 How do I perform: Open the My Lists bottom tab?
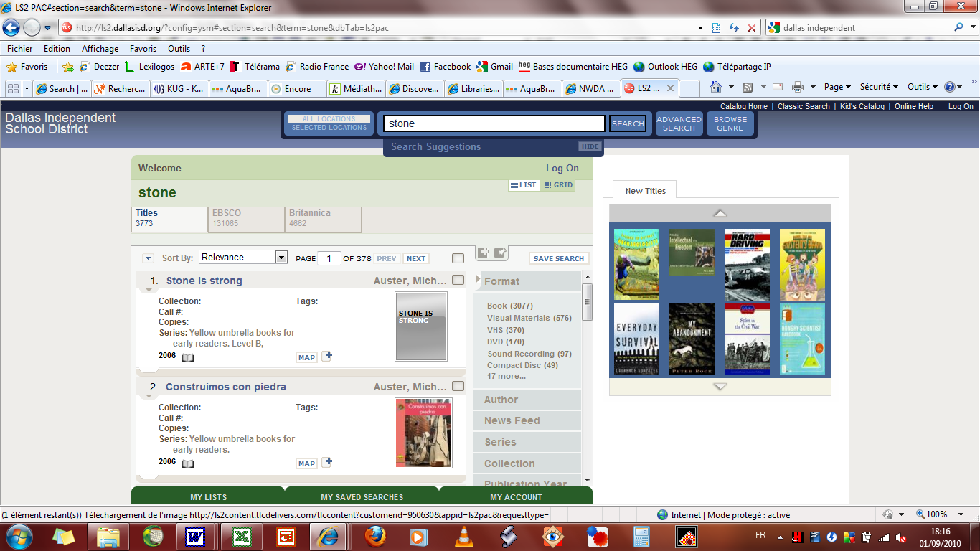(x=208, y=496)
